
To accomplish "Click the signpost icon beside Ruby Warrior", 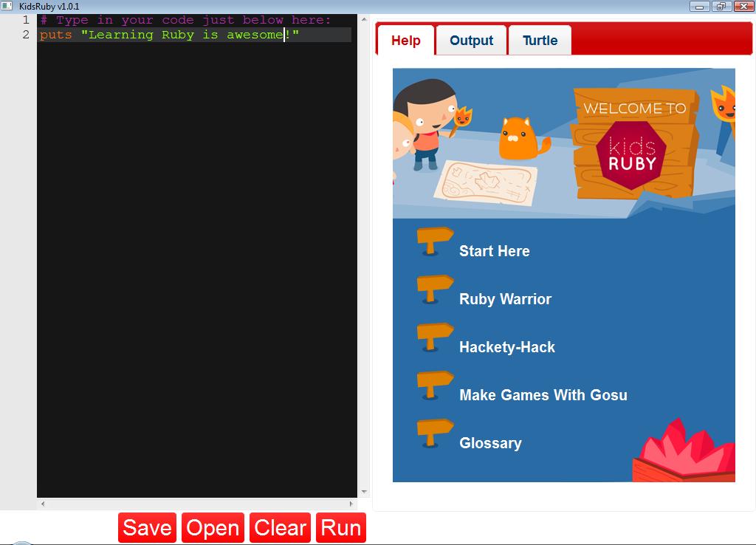I will click(x=434, y=289).
